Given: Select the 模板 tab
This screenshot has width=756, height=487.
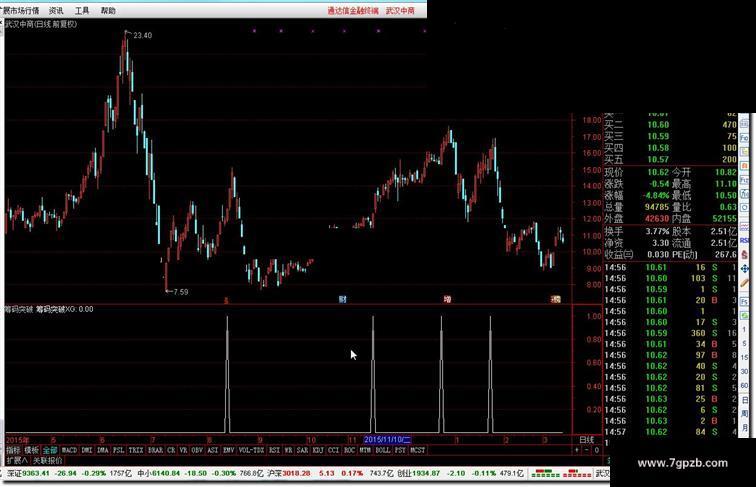Looking at the screenshot, I should click(31, 450).
